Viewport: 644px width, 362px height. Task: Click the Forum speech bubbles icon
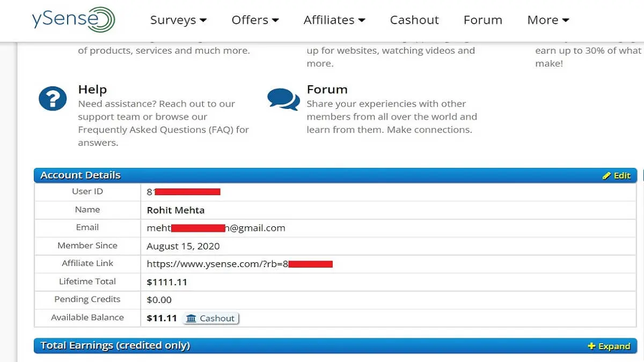tap(283, 99)
